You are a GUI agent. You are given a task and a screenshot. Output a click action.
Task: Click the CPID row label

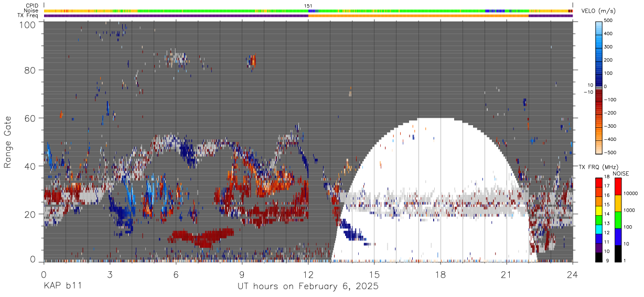31,6
